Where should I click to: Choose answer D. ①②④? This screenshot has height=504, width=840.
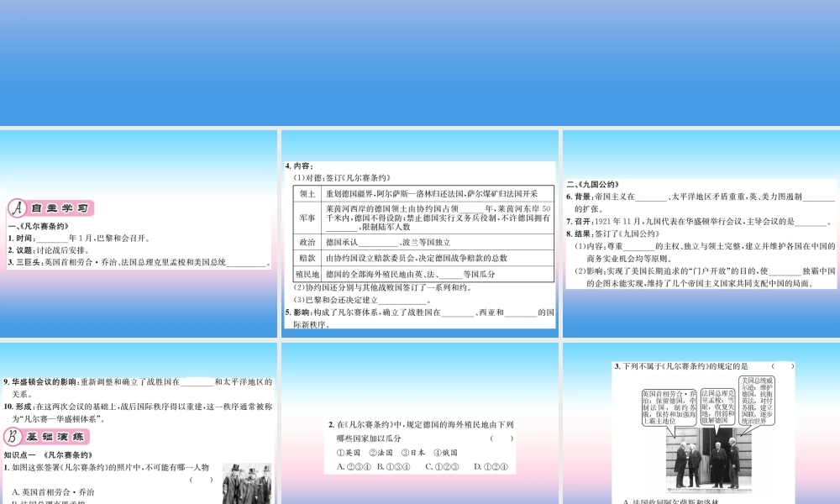pos(491,466)
